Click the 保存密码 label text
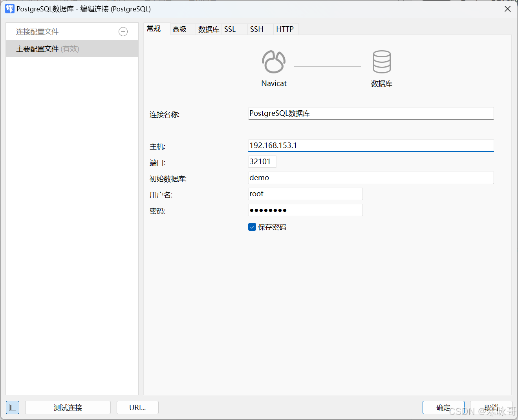Screen dimensions: 518x420 click(272, 227)
